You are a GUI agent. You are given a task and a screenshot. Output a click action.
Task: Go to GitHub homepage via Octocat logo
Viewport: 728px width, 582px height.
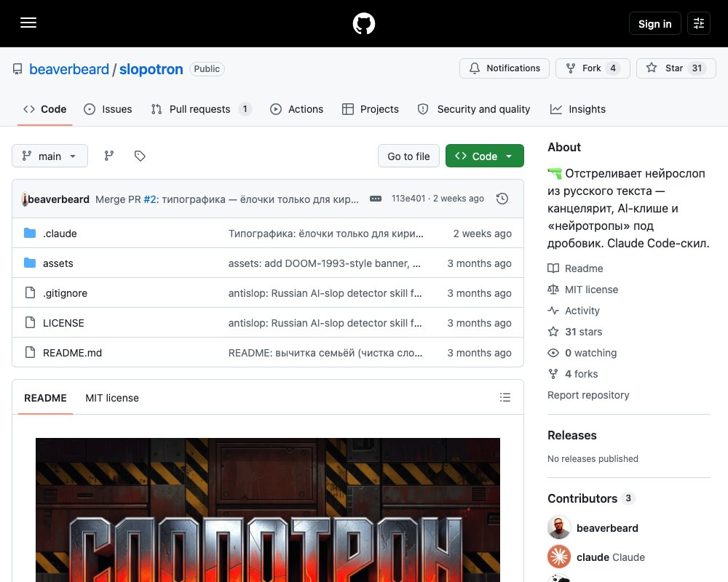(x=364, y=23)
